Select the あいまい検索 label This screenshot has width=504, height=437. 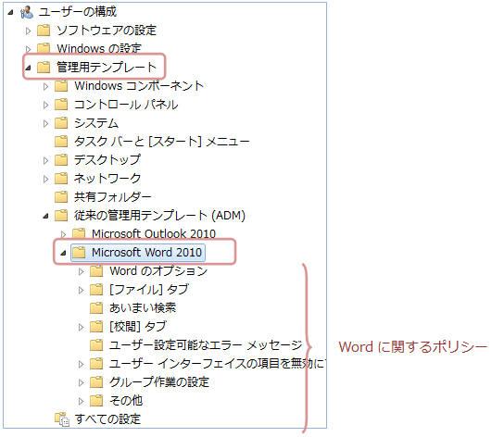tap(143, 307)
